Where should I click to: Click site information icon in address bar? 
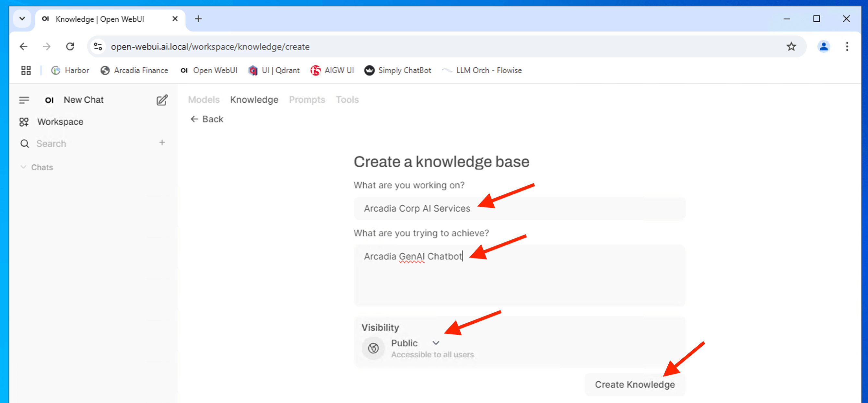[x=98, y=46]
